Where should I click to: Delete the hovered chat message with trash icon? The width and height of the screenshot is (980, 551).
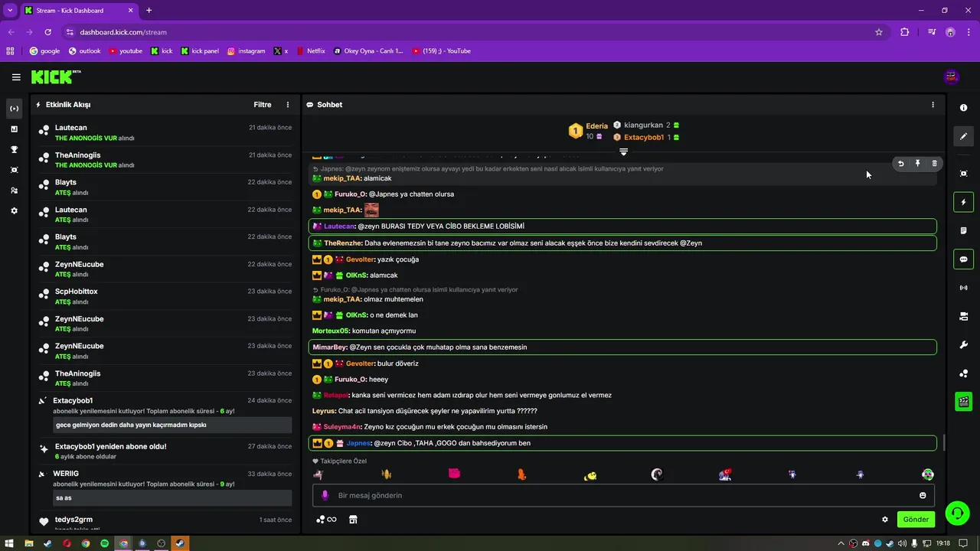[x=934, y=164]
